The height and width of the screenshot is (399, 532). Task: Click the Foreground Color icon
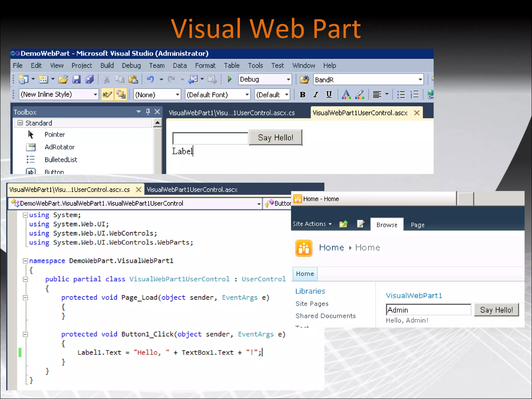point(346,95)
